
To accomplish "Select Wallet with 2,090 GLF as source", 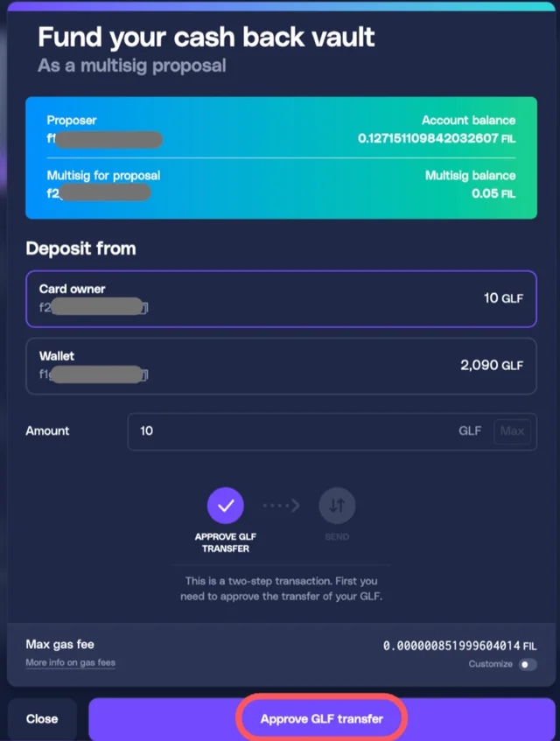I will pyautogui.click(x=281, y=366).
